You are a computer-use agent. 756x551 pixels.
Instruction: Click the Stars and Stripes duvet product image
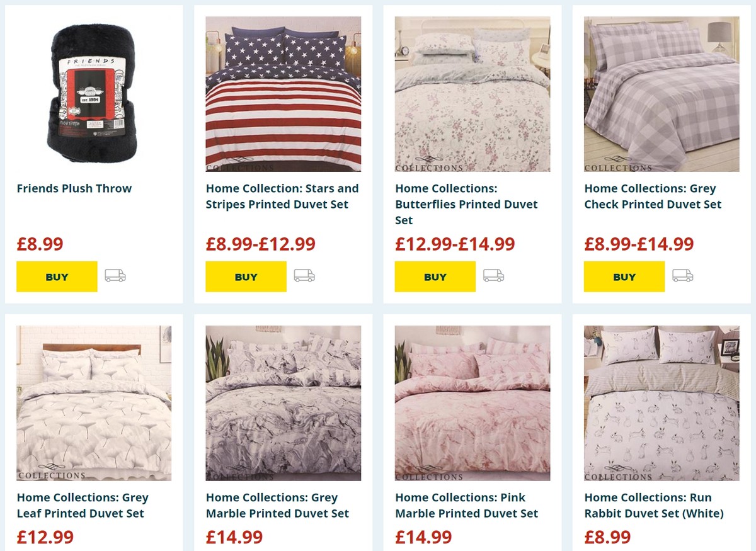point(283,94)
